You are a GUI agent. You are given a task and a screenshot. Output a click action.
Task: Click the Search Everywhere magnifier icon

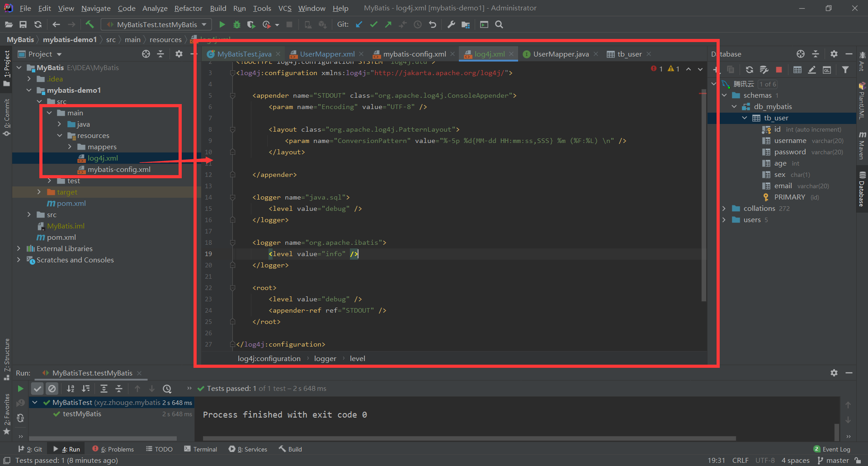499,24
